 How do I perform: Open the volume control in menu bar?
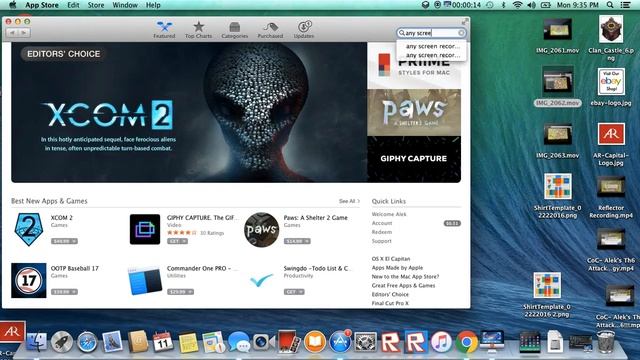tap(531, 5)
